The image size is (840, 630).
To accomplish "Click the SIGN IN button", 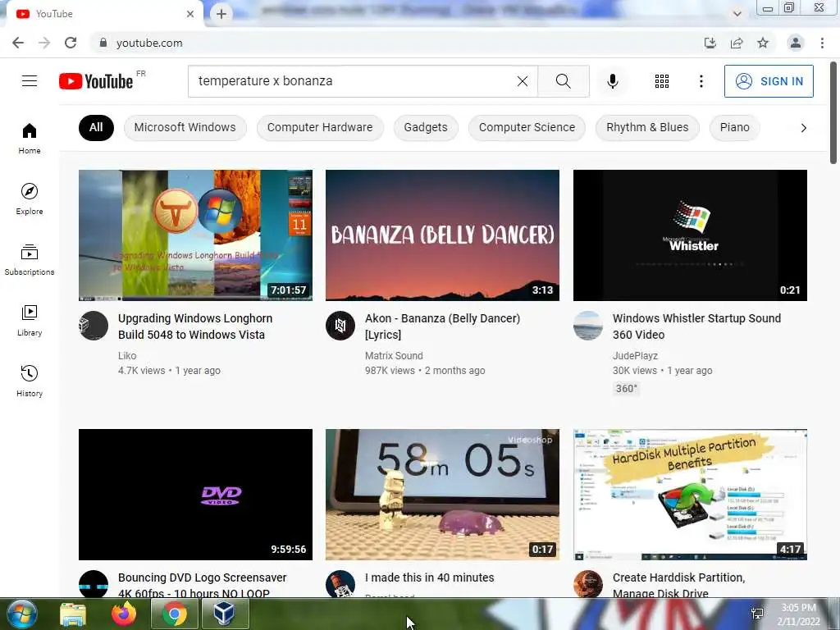I will click(769, 81).
